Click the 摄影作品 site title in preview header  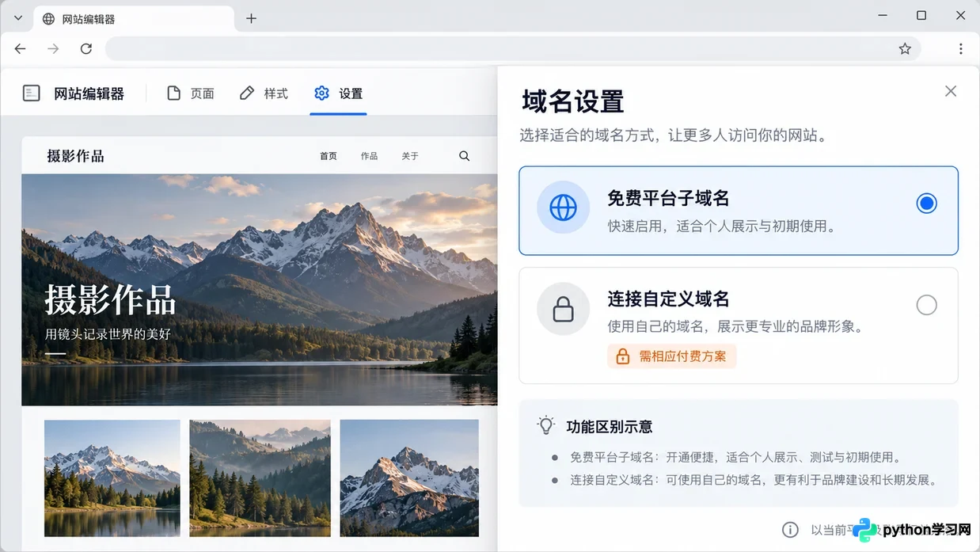pos(75,156)
